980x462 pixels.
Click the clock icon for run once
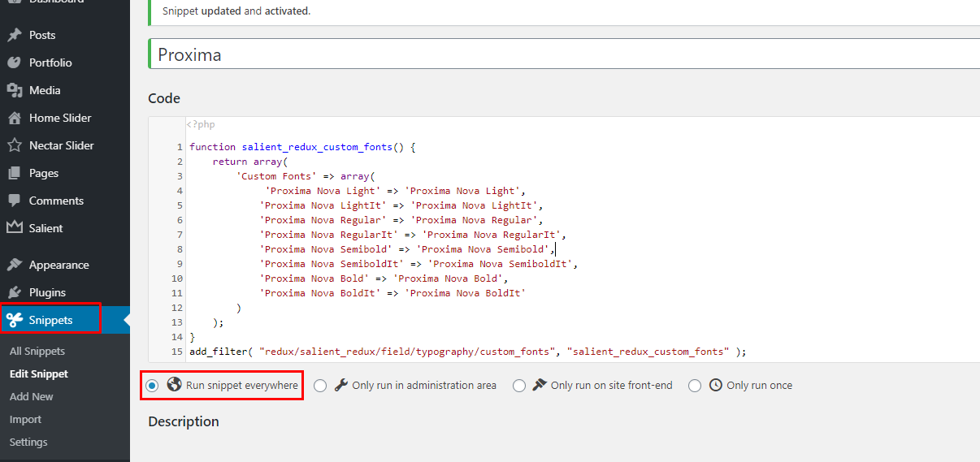point(715,385)
